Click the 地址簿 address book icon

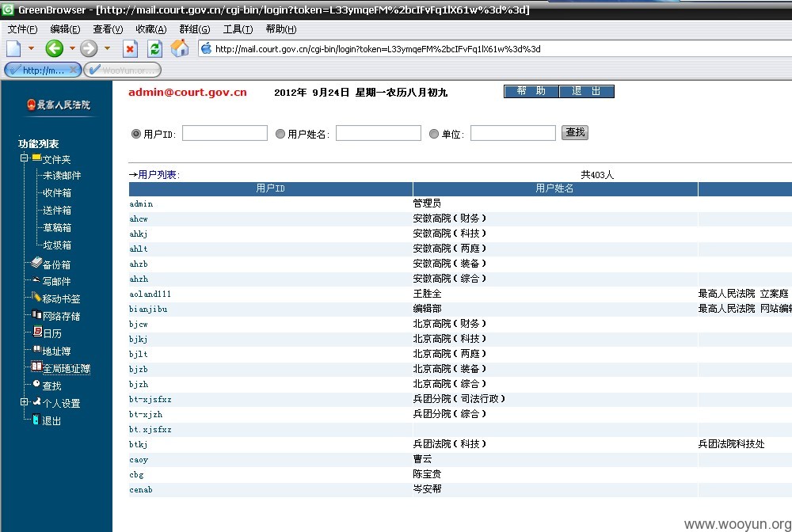click(37, 349)
